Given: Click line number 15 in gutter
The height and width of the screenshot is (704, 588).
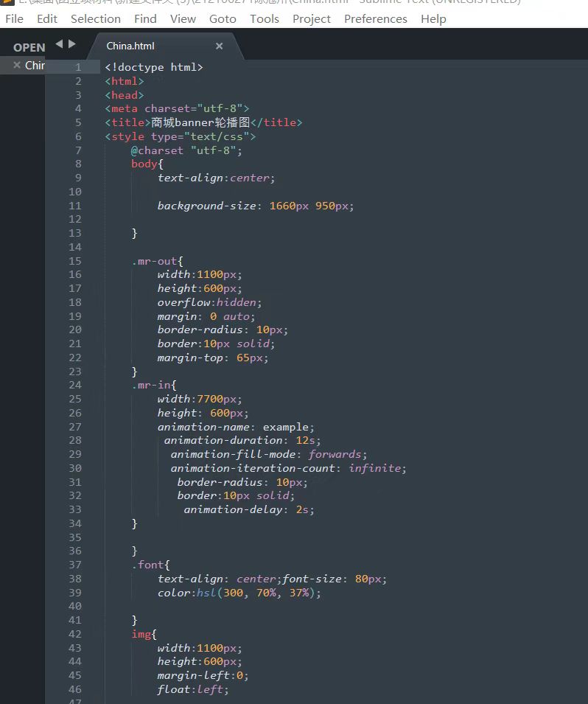Looking at the screenshot, I should pyautogui.click(x=75, y=261).
